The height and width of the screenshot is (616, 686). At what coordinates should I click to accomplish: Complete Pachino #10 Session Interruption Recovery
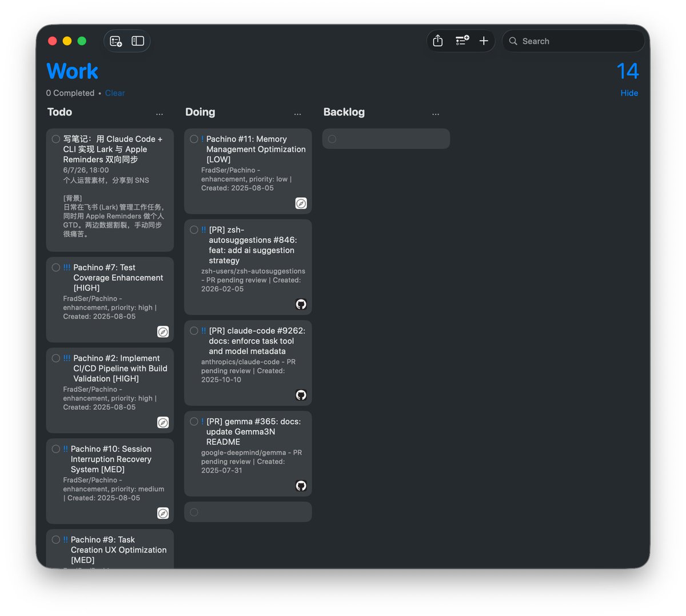[56, 449]
